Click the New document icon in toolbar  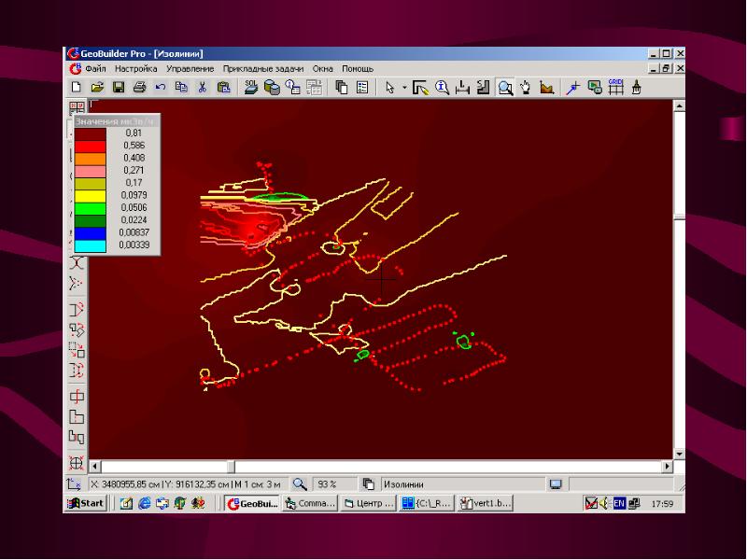(78, 88)
